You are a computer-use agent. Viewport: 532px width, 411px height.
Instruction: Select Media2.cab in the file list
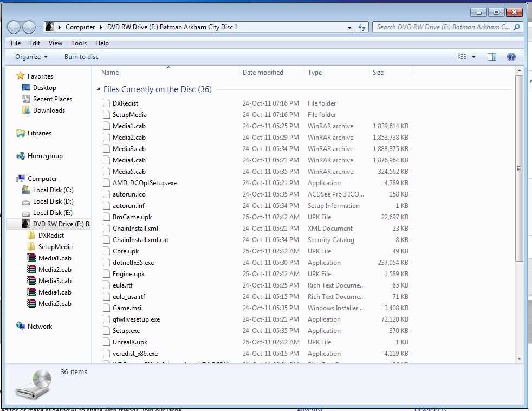pyautogui.click(x=129, y=138)
